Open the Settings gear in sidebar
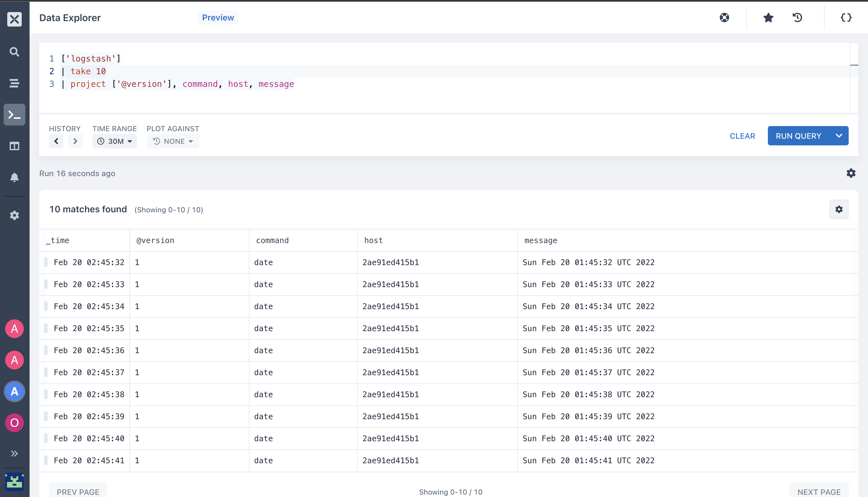Screen dimensions: 868x497 pos(14,215)
